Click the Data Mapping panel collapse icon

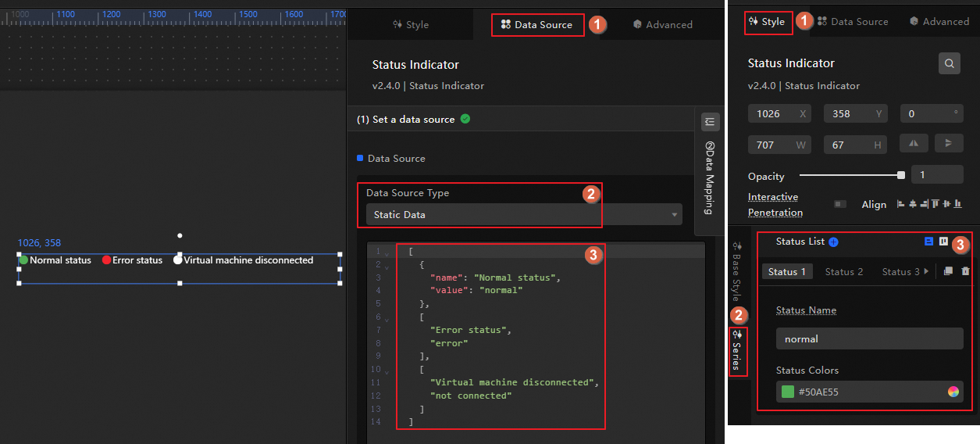point(710,122)
